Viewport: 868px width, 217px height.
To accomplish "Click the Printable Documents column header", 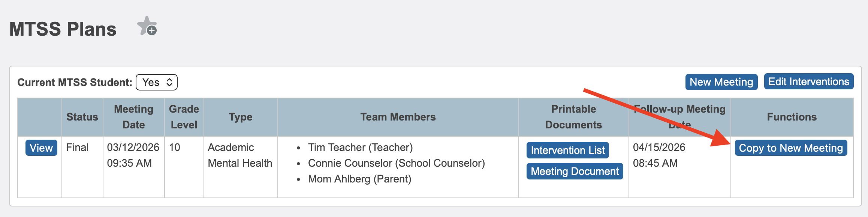I will click(573, 117).
